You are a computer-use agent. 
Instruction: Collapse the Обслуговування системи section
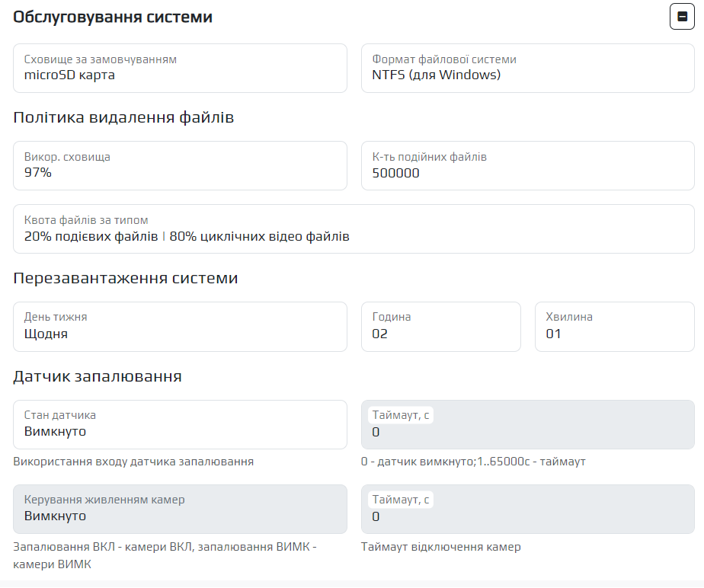tap(681, 17)
